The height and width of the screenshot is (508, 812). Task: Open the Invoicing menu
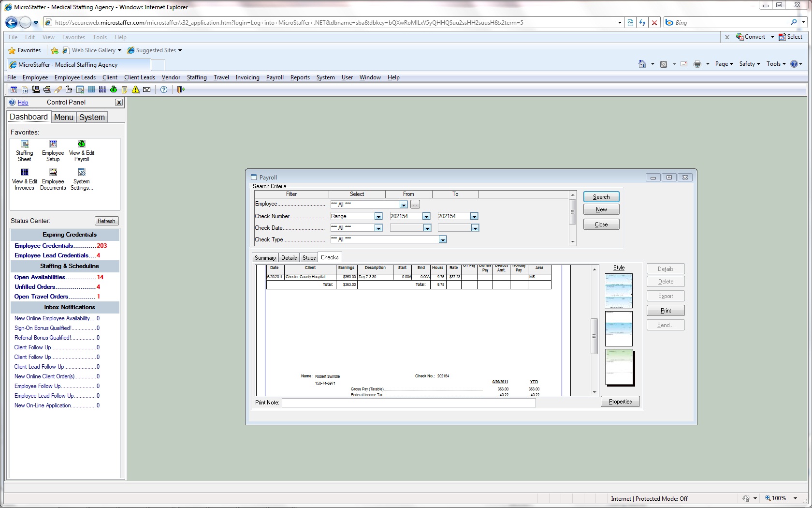247,77
